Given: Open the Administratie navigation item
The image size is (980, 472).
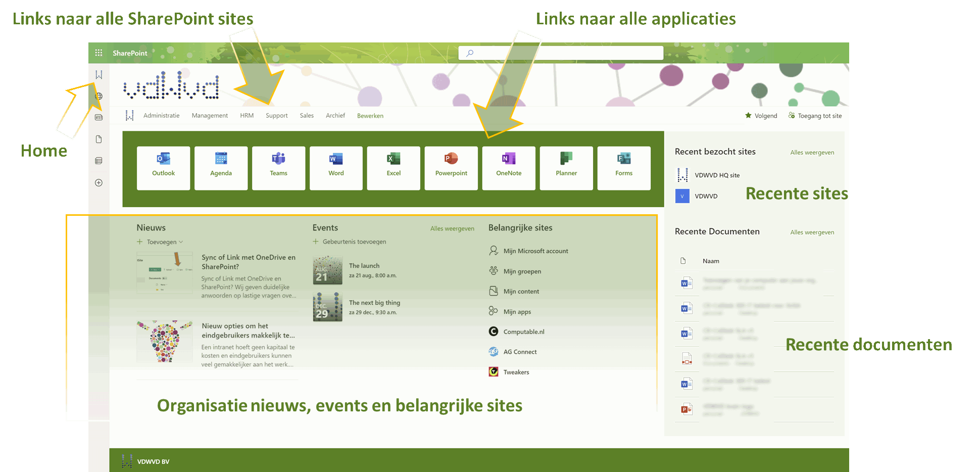Looking at the screenshot, I should point(161,116).
